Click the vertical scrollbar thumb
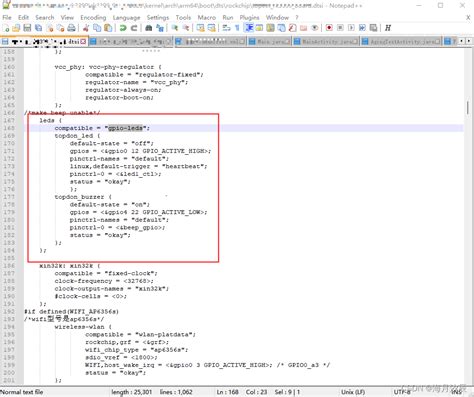The width and height of the screenshot is (474, 397). click(468, 108)
